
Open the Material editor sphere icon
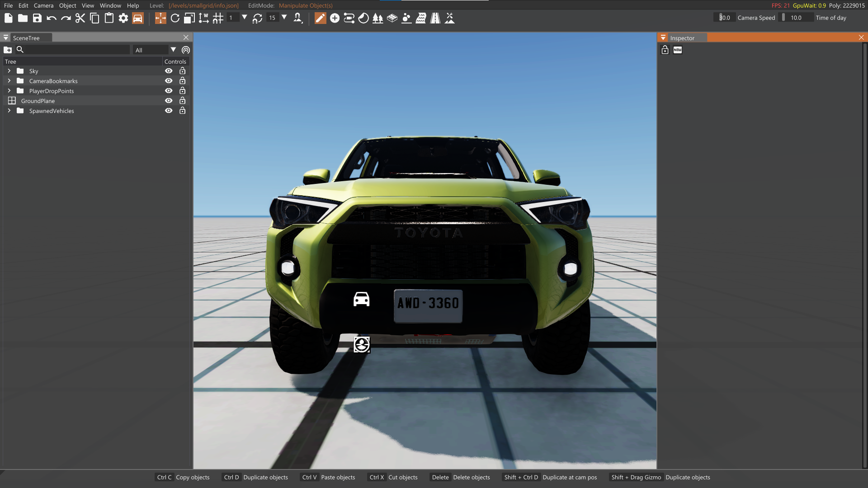click(363, 18)
